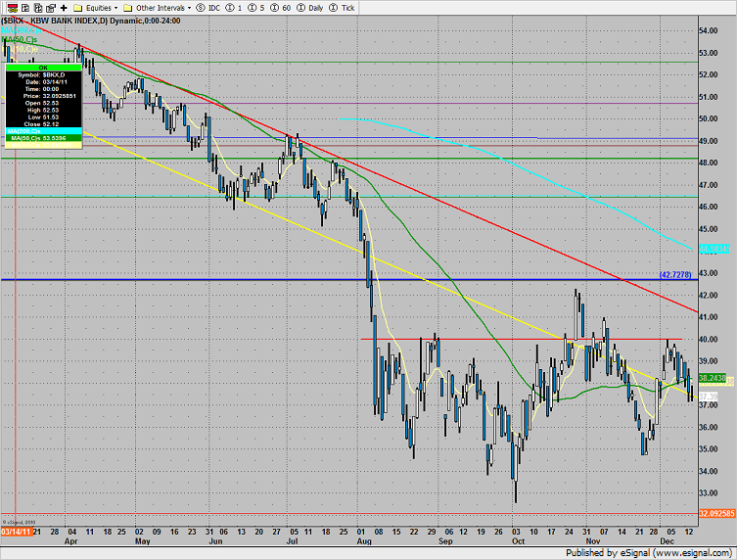Click the green 38.2438 price marker
The width and height of the screenshot is (737, 560).
tap(713, 378)
